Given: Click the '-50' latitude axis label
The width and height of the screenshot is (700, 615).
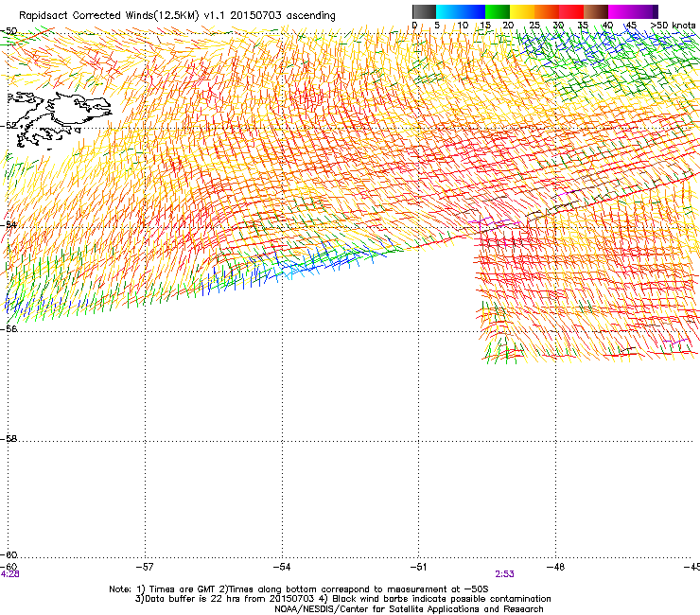Looking at the screenshot, I should 9,31.
